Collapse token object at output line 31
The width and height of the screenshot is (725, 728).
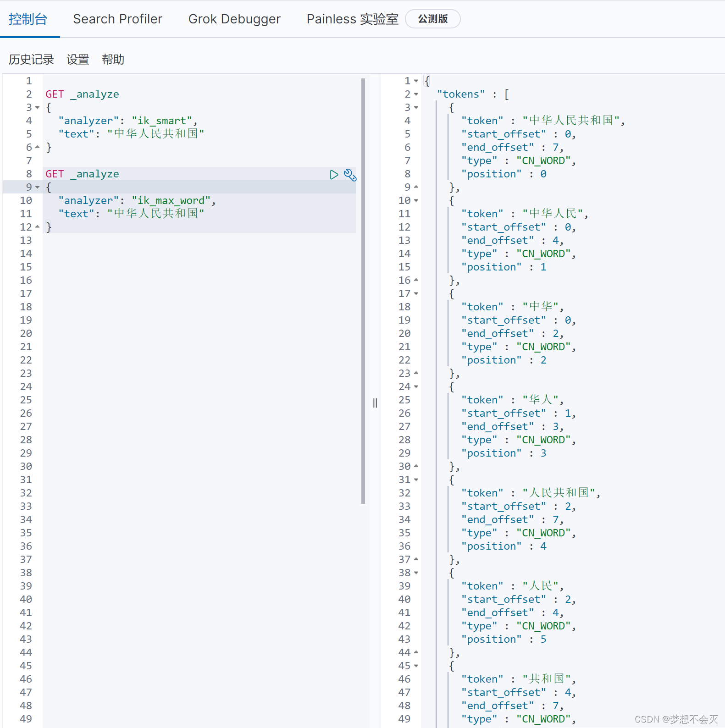pyautogui.click(x=416, y=480)
